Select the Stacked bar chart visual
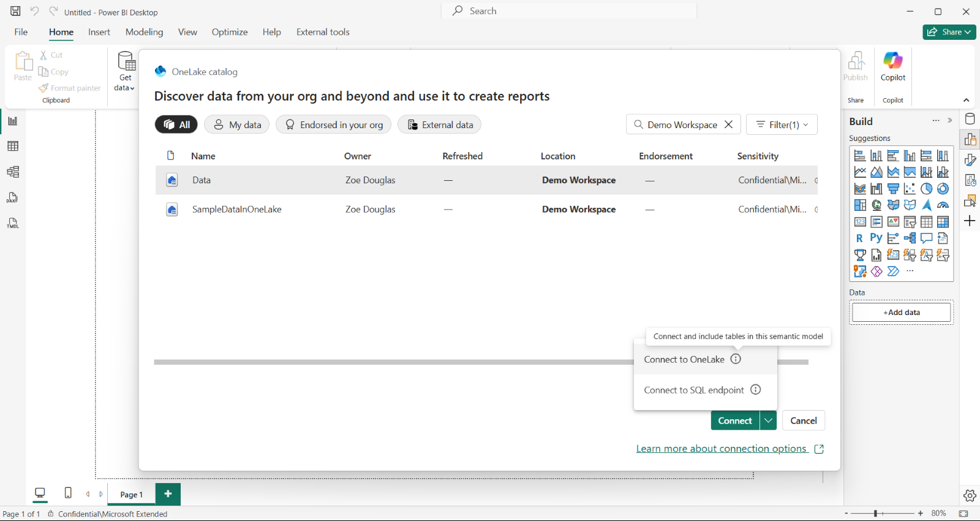Image resolution: width=980 pixels, height=521 pixels. (860, 156)
